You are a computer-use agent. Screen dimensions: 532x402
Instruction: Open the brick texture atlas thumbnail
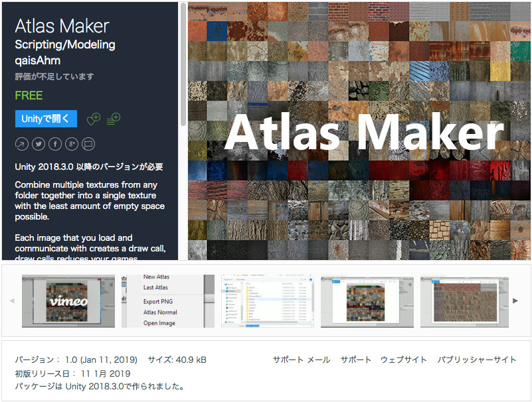(464, 301)
